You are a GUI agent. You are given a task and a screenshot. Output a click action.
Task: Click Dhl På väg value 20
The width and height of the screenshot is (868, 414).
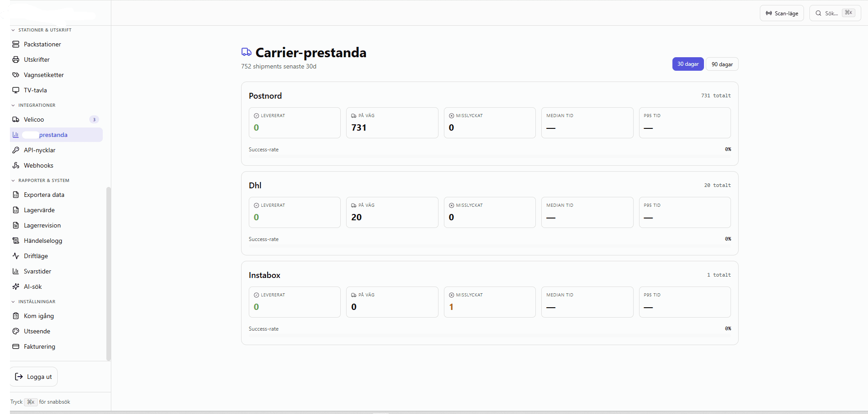(356, 217)
